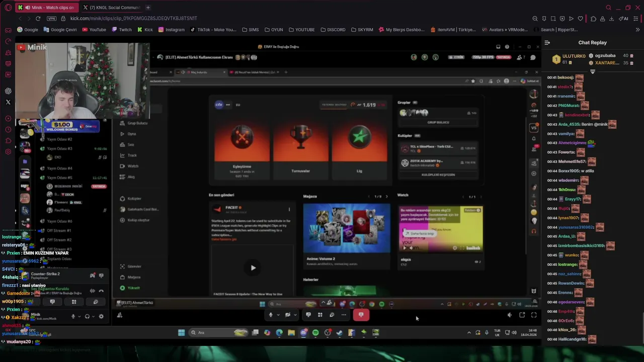This screenshot has width=644, height=362.
Task: Open the TikTok - Make You... bookmark
Action: (213, 30)
